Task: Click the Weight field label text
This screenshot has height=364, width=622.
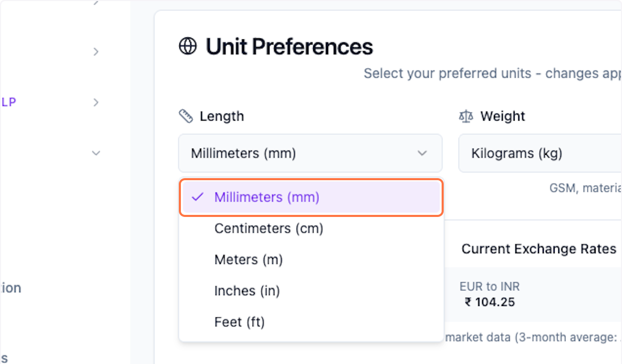Action: [x=502, y=116]
